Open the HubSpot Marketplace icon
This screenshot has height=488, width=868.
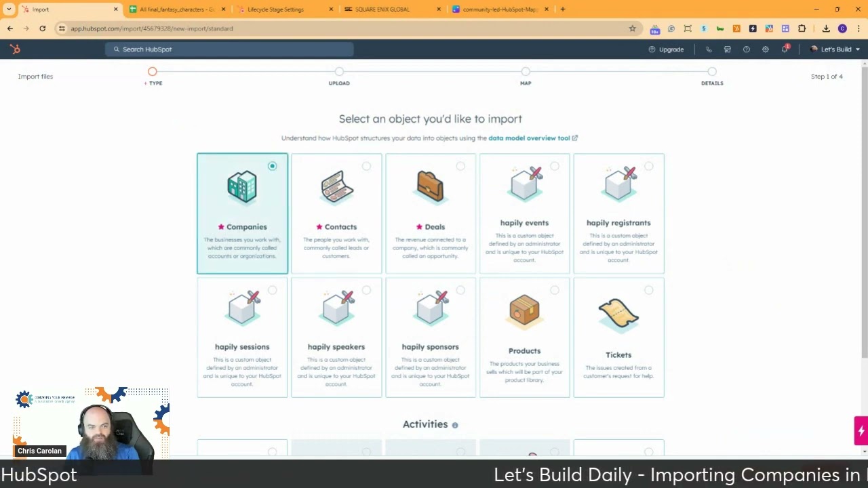727,49
